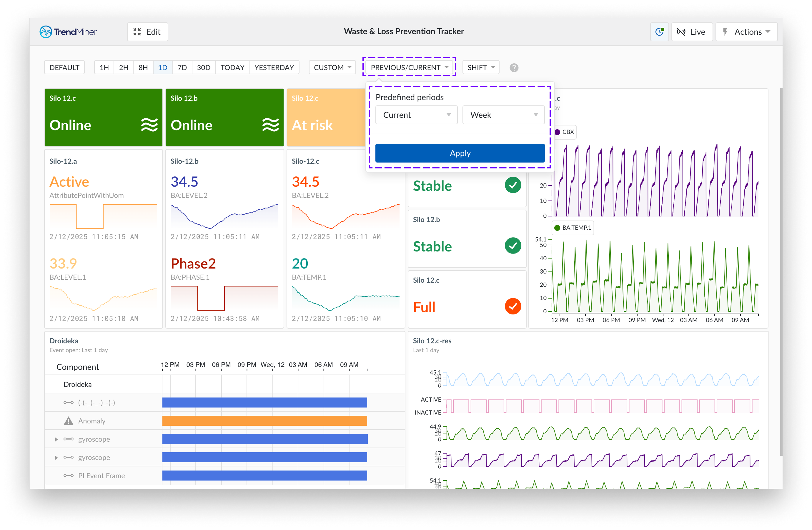Click the orange checkmark on the Full tile
The width and height of the screenshot is (812, 530).
tap(513, 306)
